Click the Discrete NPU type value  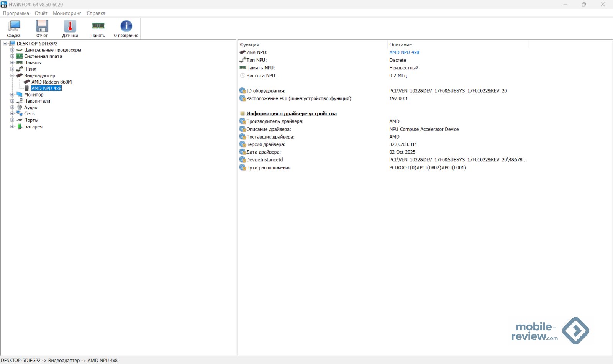pos(398,60)
